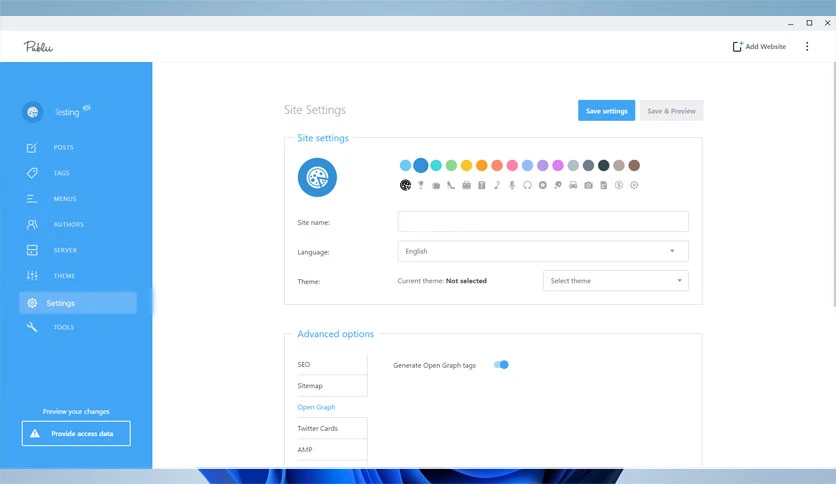This screenshot has height=484, width=836.
Task: Pick the pink color swatch
Action: (512, 165)
